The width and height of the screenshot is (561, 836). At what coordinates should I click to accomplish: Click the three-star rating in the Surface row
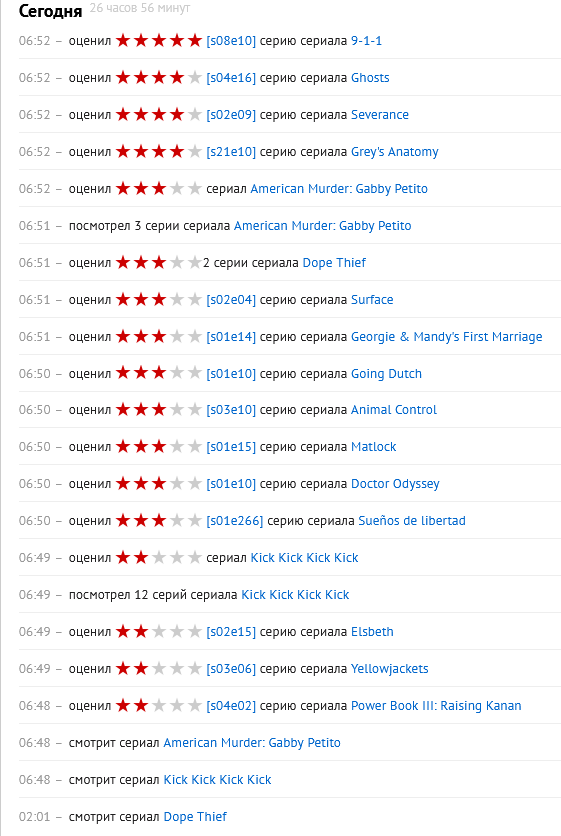(x=159, y=299)
